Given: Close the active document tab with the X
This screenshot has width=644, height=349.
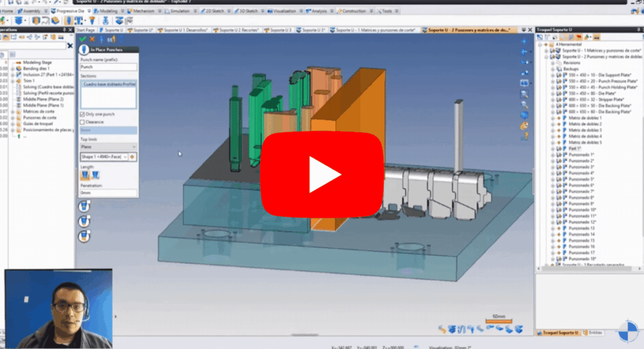Looking at the screenshot, I should (530, 30).
